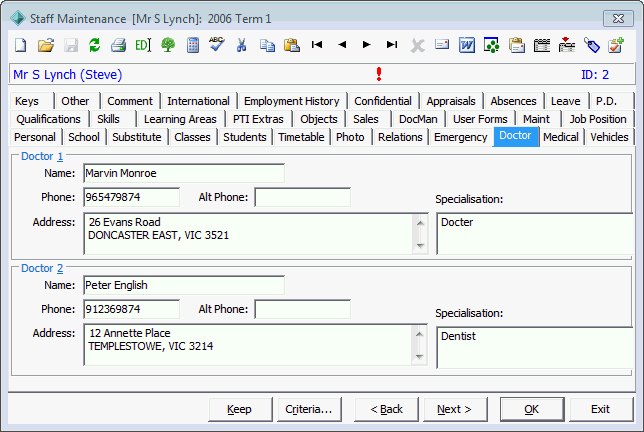Image resolution: width=644 pixels, height=432 pixels.
Task: Open the folder icon in toolbar
Action: (46, 45)
